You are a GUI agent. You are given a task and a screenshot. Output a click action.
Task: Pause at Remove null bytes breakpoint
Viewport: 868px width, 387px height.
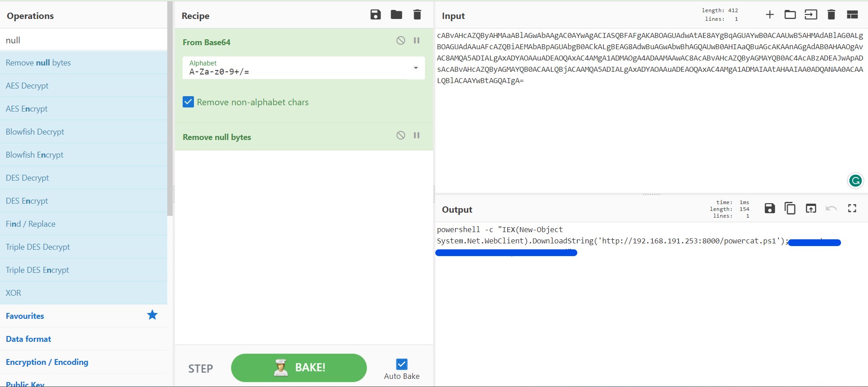point(417,135)
